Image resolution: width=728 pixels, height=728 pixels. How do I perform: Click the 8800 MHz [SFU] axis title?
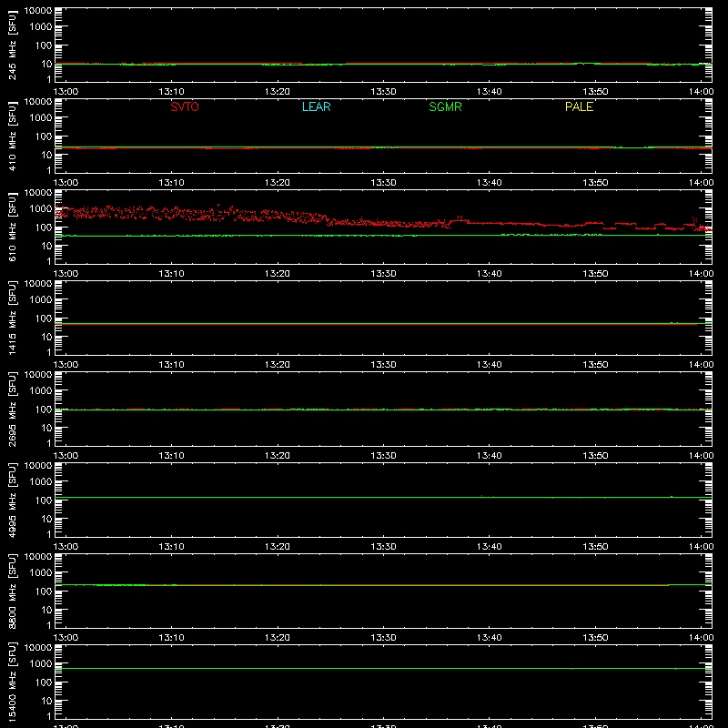click(13, 591)
